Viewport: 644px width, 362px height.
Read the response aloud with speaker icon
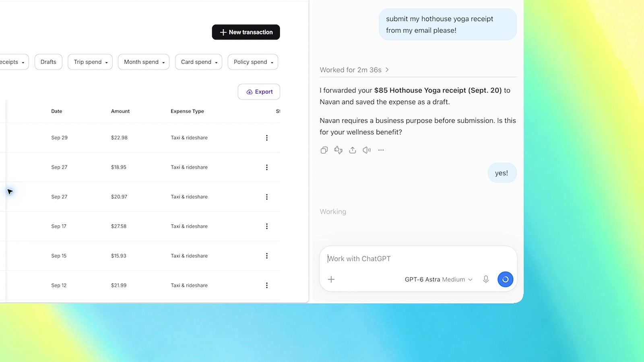[367, 150]
